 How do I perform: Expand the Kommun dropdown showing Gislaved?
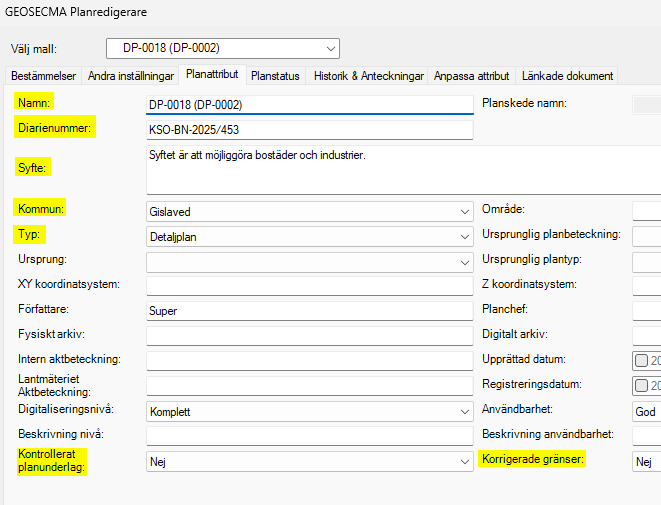pyautogui.click(x=309, y=211)
